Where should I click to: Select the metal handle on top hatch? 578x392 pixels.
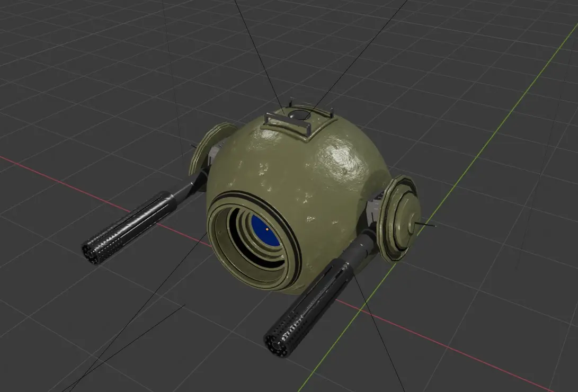pyautogui.click(x=288, y=124)
